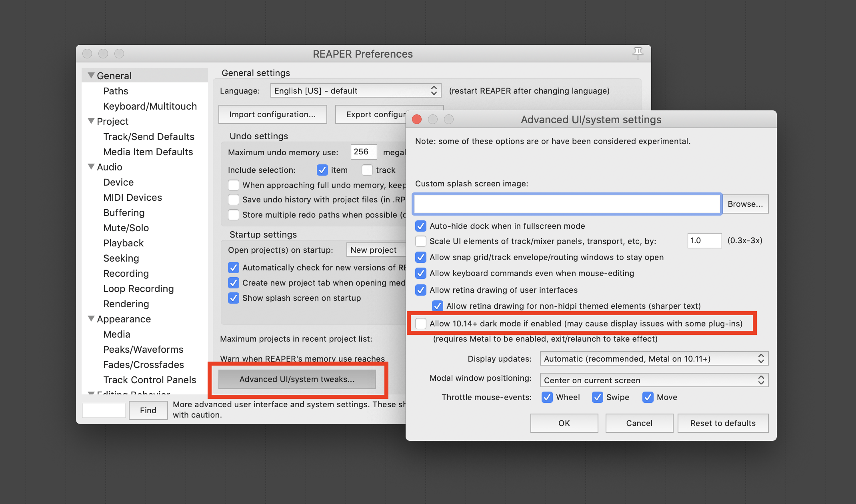Select Seeking preferences page

pyautogui.click(x=121, y=258)
